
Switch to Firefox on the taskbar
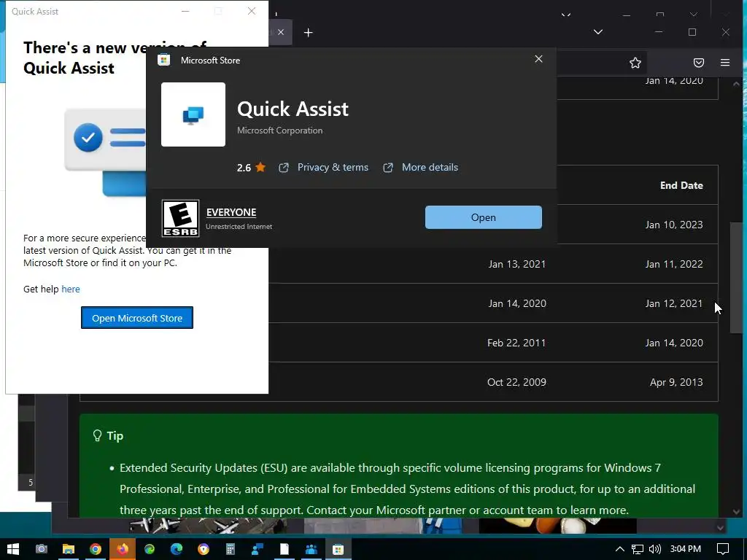(x=123, y=549)
